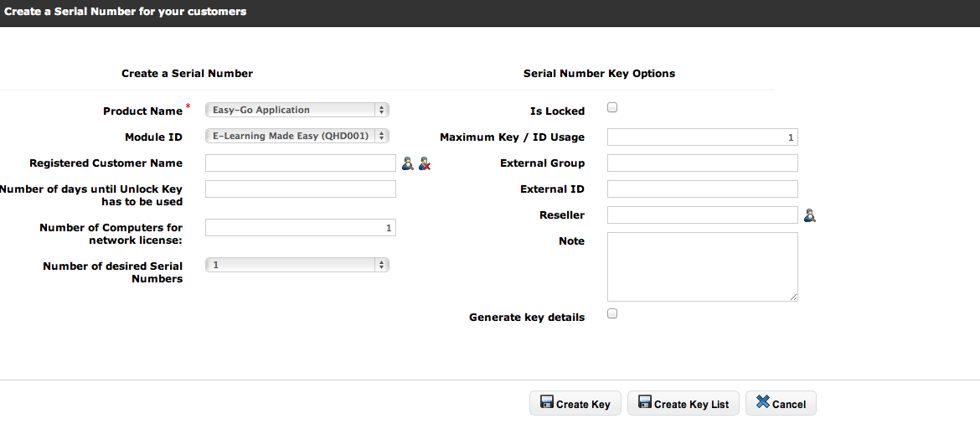The height and width of the screenshot is (424, 980).
Task: Click the Cancel button
Action: click(x=781, y=403)
